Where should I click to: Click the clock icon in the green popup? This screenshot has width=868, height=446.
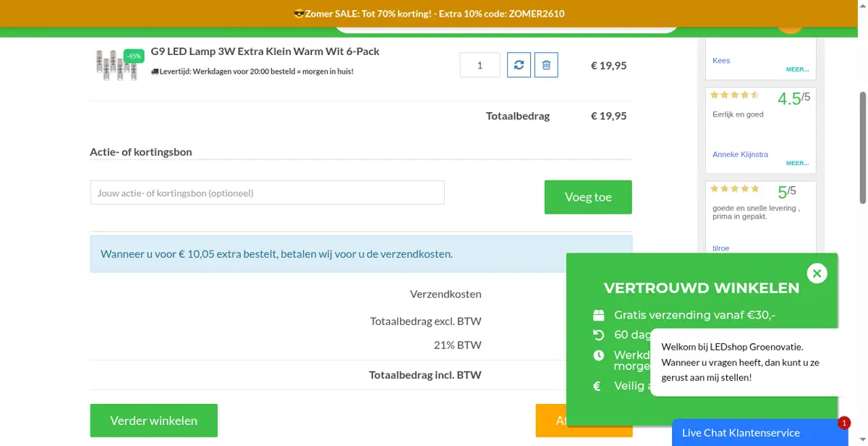(x=598, y=355)
